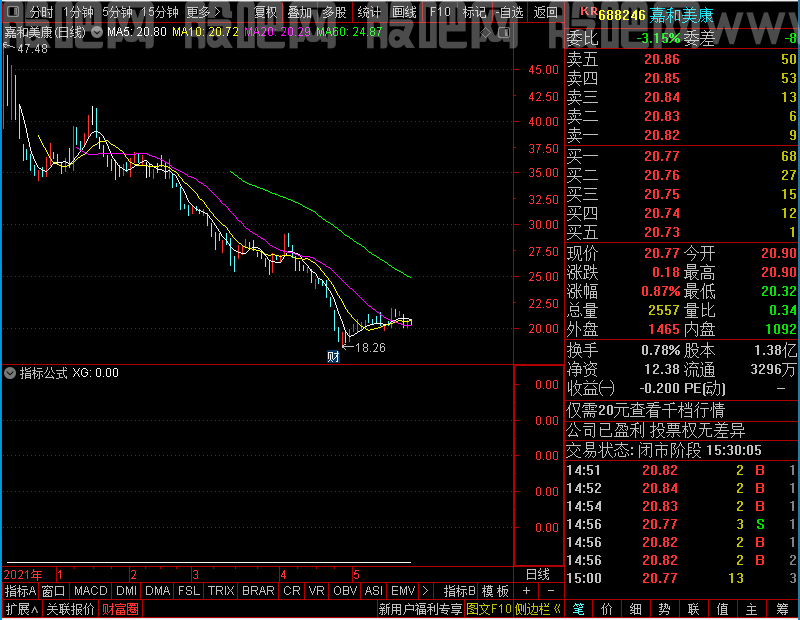The width and height of the screenshot is (800, 620).
Task: Switch indicator to BRAR
Action: coord(258,591)
